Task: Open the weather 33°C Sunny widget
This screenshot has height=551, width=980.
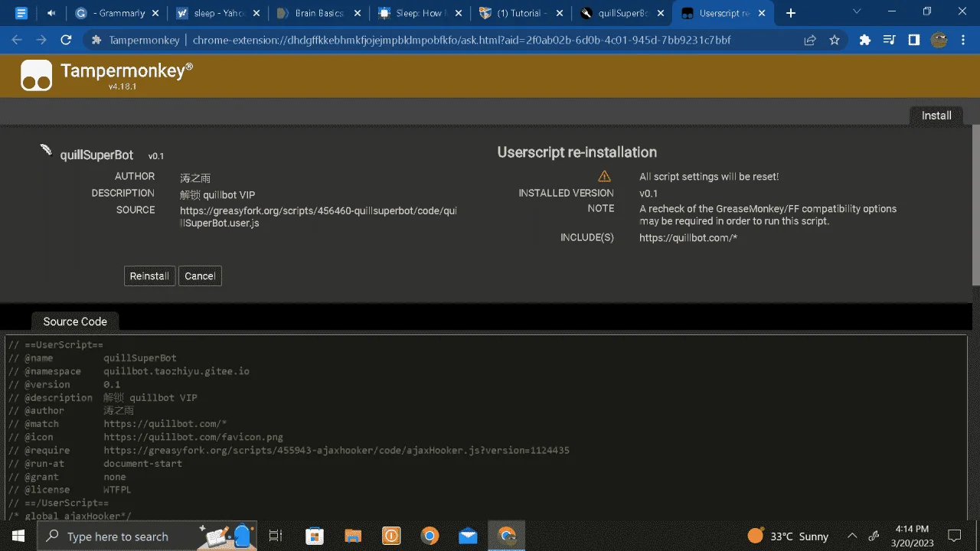Action: point(788,536)
